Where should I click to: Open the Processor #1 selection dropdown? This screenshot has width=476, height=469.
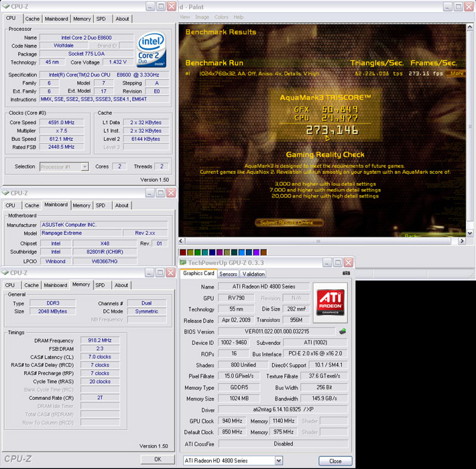tap(84, 166)
